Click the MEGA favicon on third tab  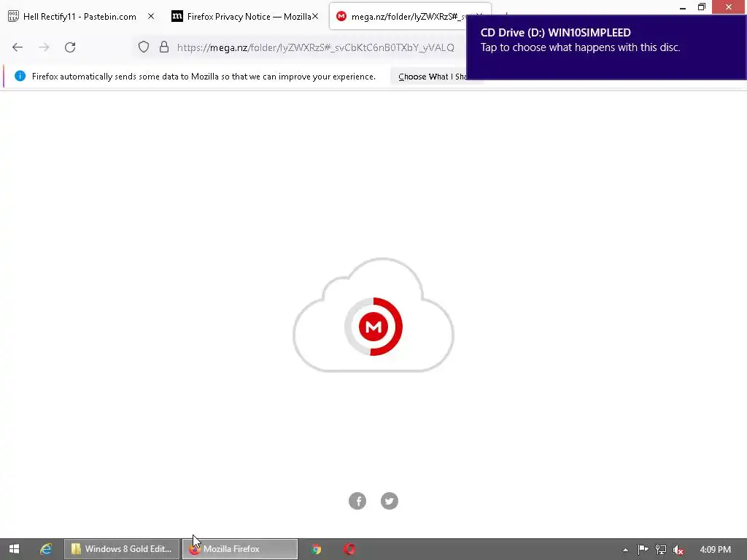(341, 16)
